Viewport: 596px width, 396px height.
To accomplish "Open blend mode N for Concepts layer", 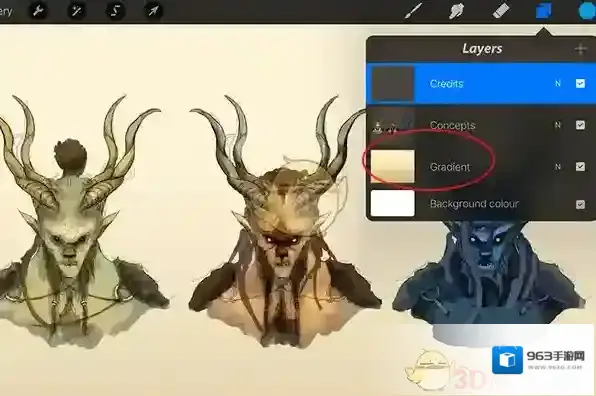I will pyautogui.click(x=558, y=125).
